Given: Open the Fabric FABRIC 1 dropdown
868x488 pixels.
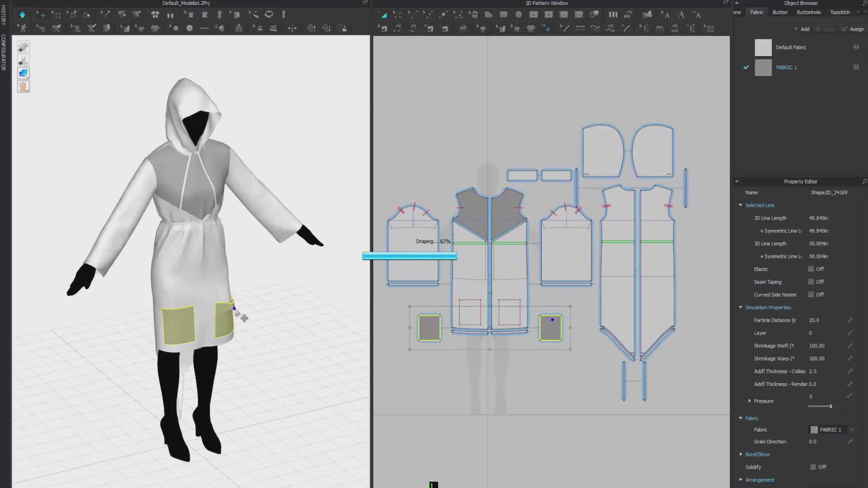Looking at the screenshot, I should pos(831,430).
